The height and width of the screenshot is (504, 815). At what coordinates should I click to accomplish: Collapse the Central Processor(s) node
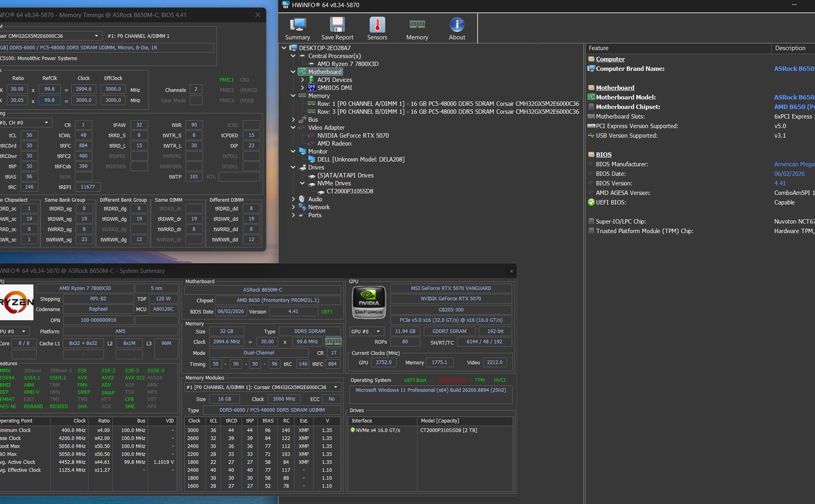pos(293,56)
